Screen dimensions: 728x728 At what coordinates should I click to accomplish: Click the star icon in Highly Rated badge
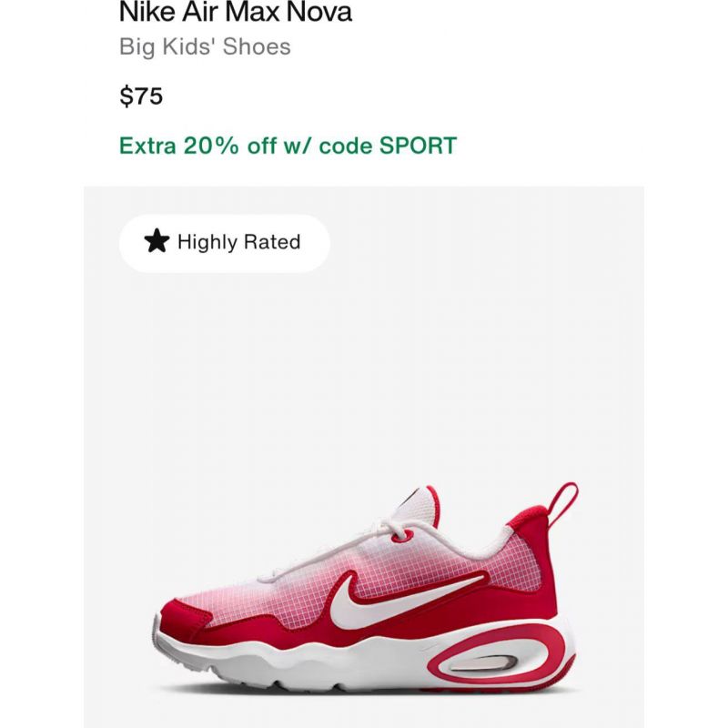(157, 241)
